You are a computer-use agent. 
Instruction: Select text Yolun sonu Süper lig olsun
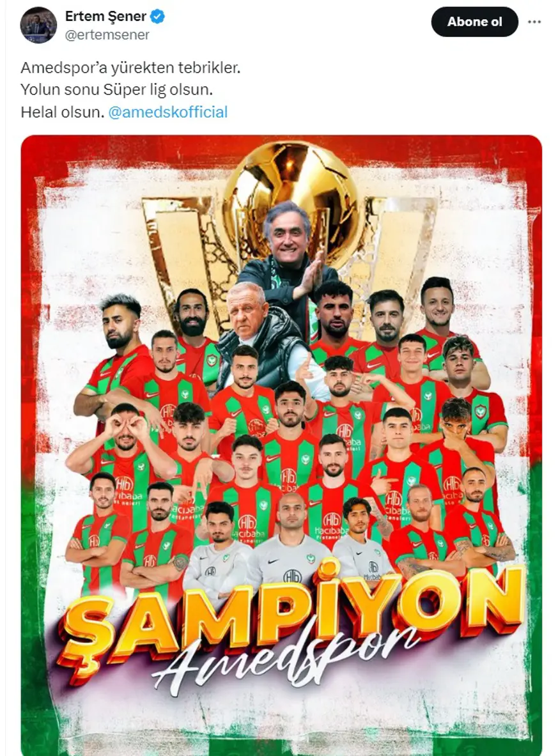116,89
